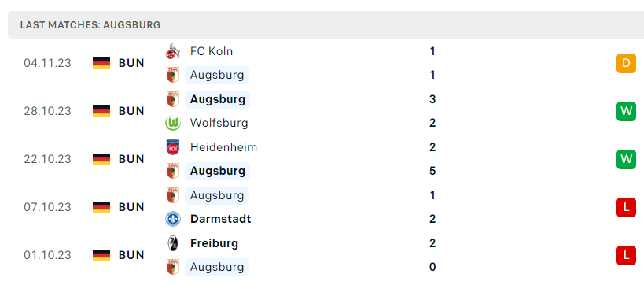Select highlighted Augsburg in 22.10.23 match
The image size is (644, 285).
pyautogui.click(x=217, y=171)
